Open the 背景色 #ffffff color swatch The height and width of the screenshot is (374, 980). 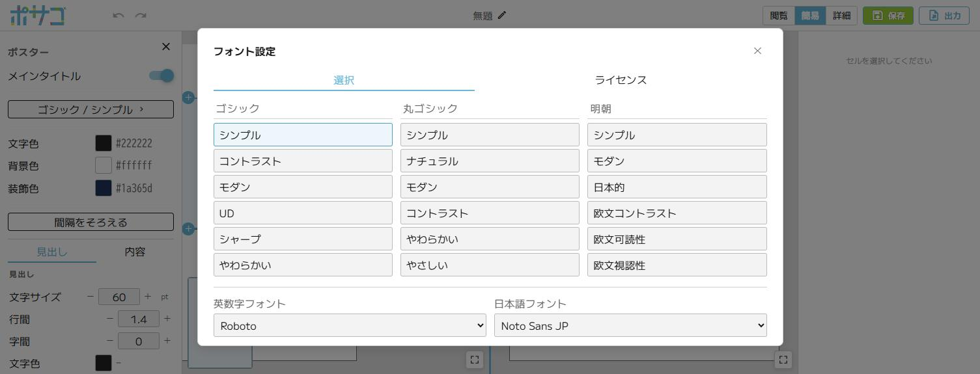click(104, 165)
